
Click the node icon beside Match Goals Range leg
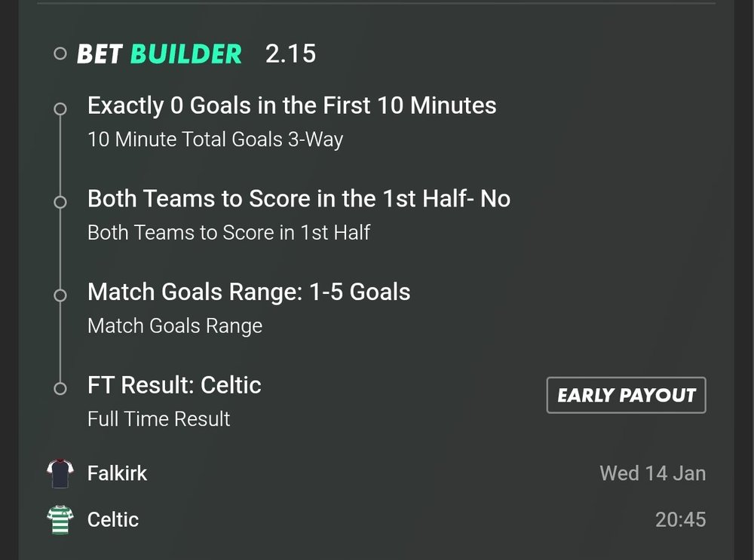[x=60, y=295]
